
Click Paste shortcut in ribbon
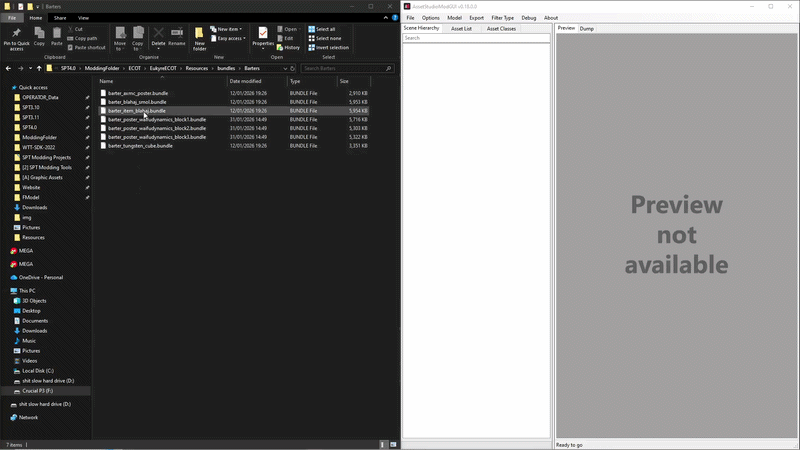pos(86,47)
